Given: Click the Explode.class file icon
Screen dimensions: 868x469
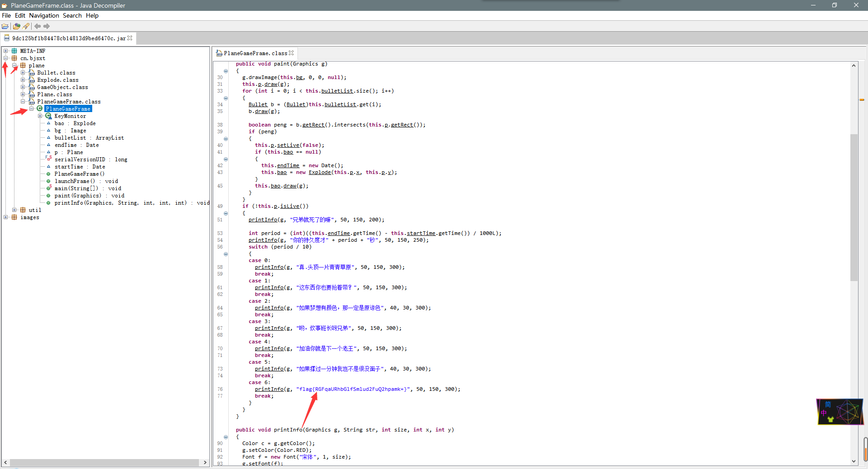Looking at the screenshot, I should click(x=32, y=80).
